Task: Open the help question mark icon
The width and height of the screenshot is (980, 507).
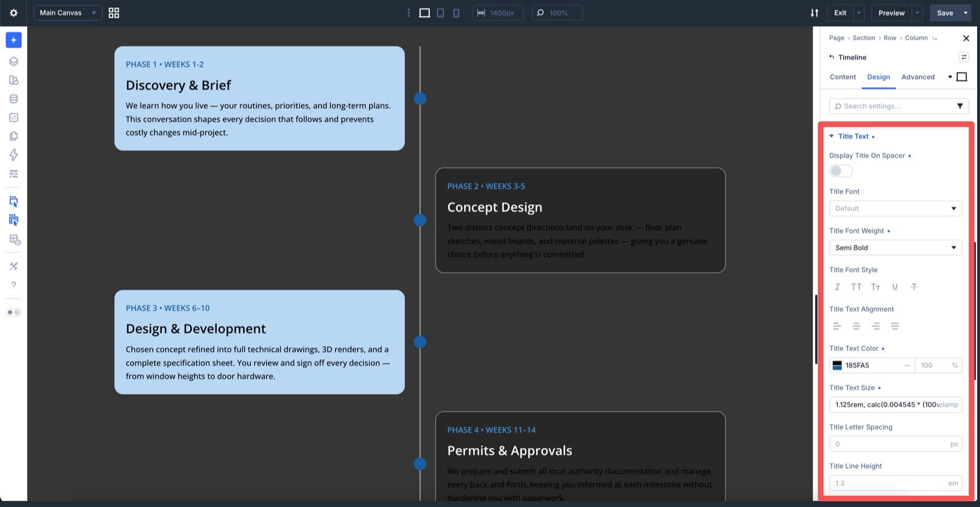Action: coord(14,285)
